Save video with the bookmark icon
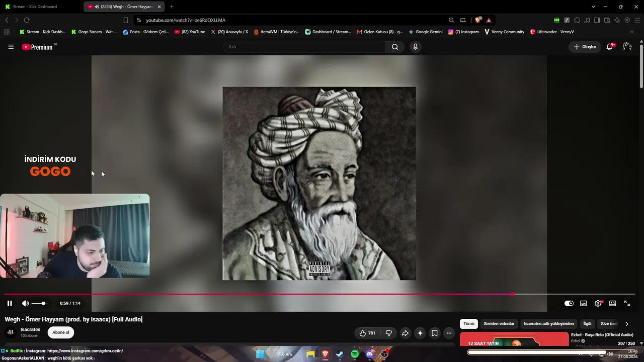Screen dimensions: 644x362 (435, 333)
